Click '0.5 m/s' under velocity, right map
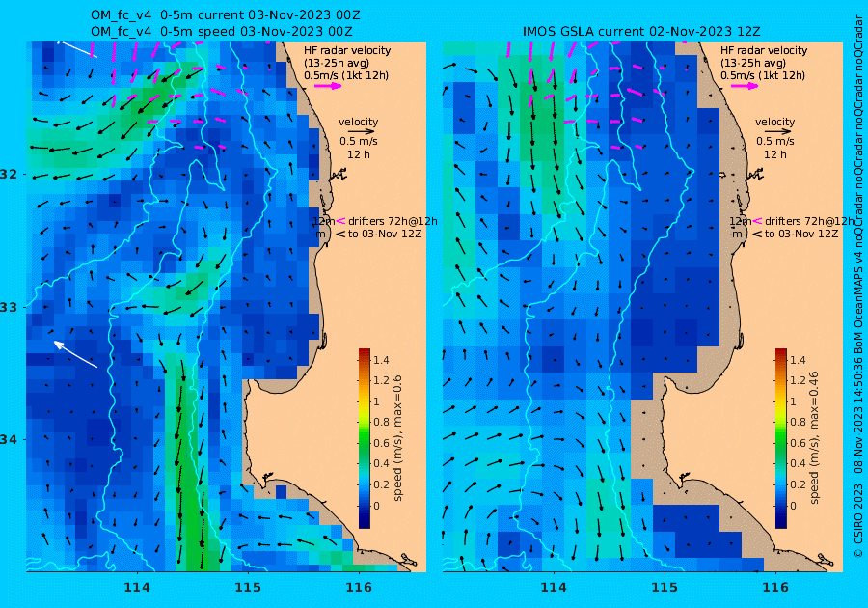This screenshot has height=608, width=868. 775,141
